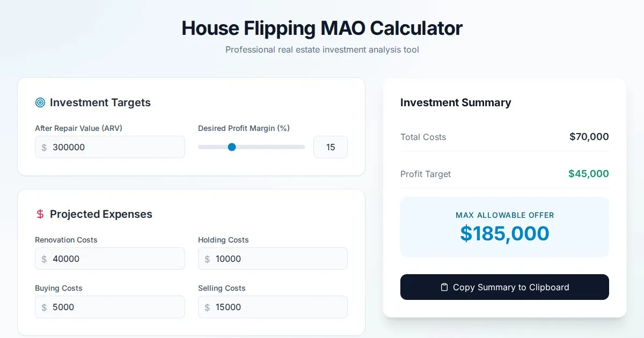Click the House Flipping MAO Calculator title
Image resolution: width=644 pixels, height=338 pixels.
[x=322, y=28]
